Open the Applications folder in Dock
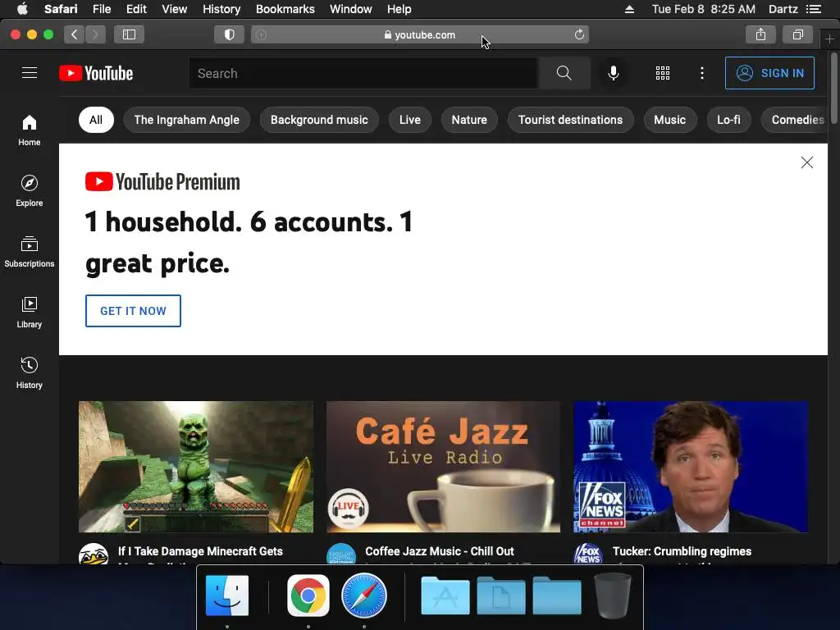The image size is (840, 630). coord(445,596)
